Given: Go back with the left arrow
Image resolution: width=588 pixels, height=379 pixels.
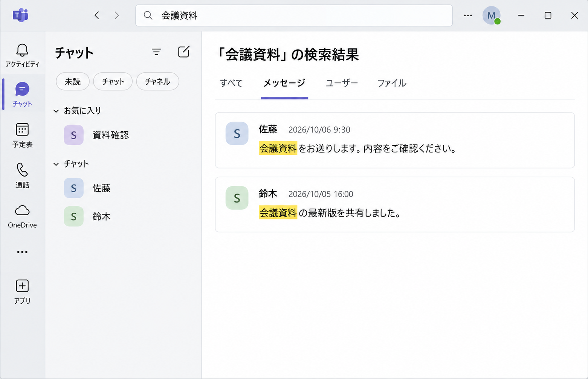Looking at the screenshot, I should point(97,15).
